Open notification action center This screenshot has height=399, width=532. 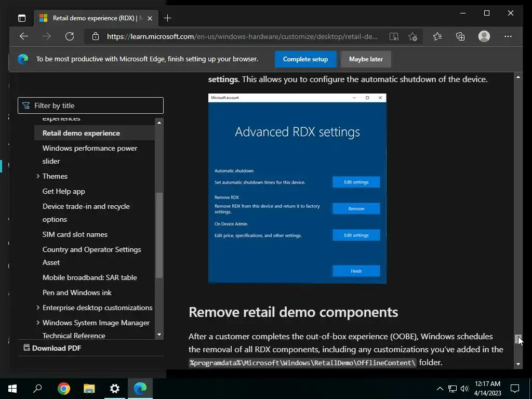click(515, 389)
